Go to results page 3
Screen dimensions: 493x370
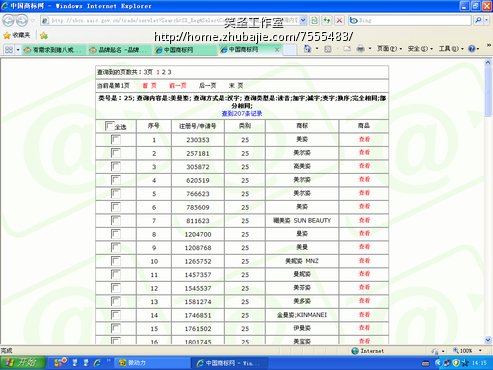coord(169,72)
